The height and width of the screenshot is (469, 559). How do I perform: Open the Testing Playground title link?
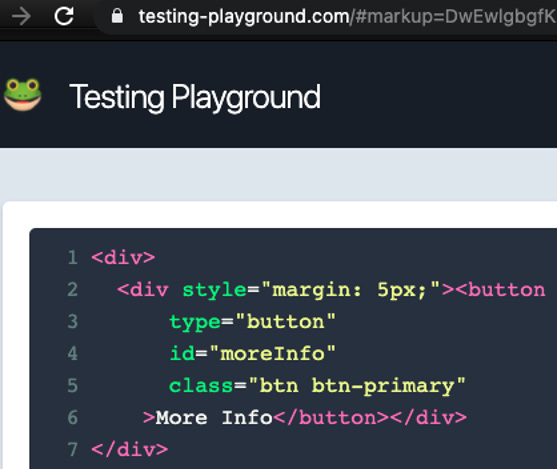[195, 97]
